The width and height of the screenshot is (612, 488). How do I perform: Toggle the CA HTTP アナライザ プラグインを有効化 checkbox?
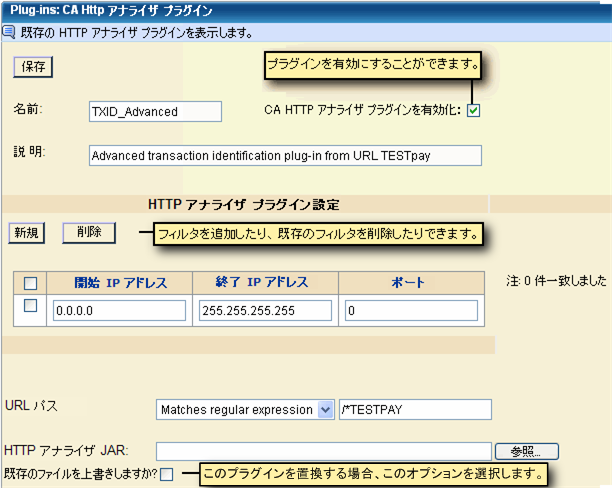pos(473,110)
